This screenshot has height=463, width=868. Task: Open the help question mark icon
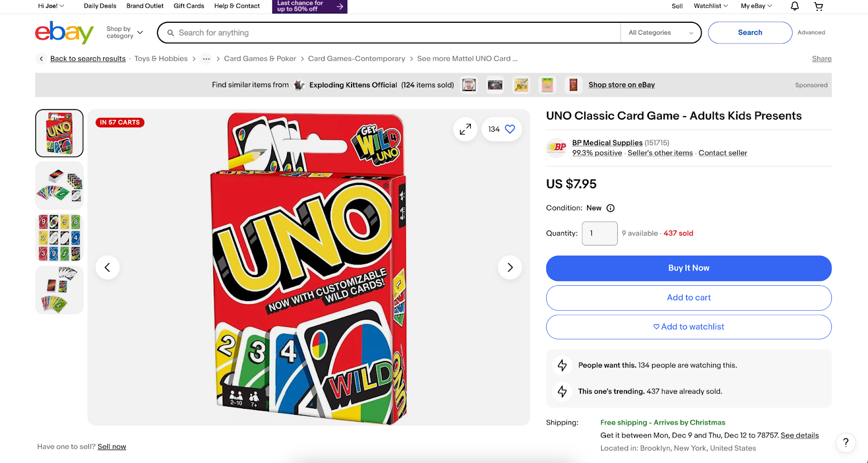tap(845, 442)
